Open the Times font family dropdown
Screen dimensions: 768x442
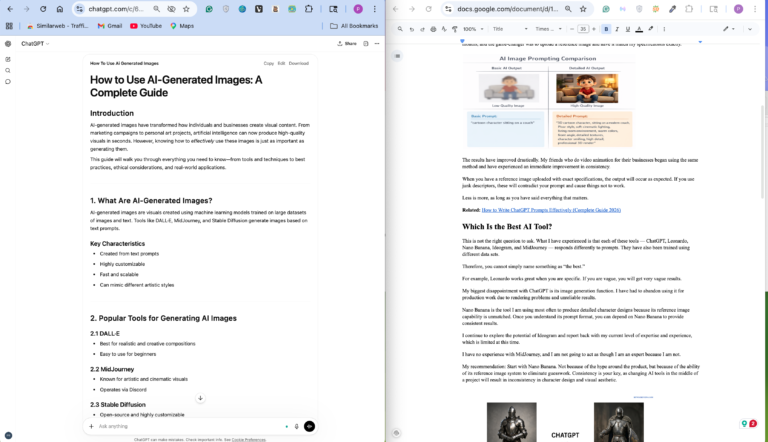549,29
